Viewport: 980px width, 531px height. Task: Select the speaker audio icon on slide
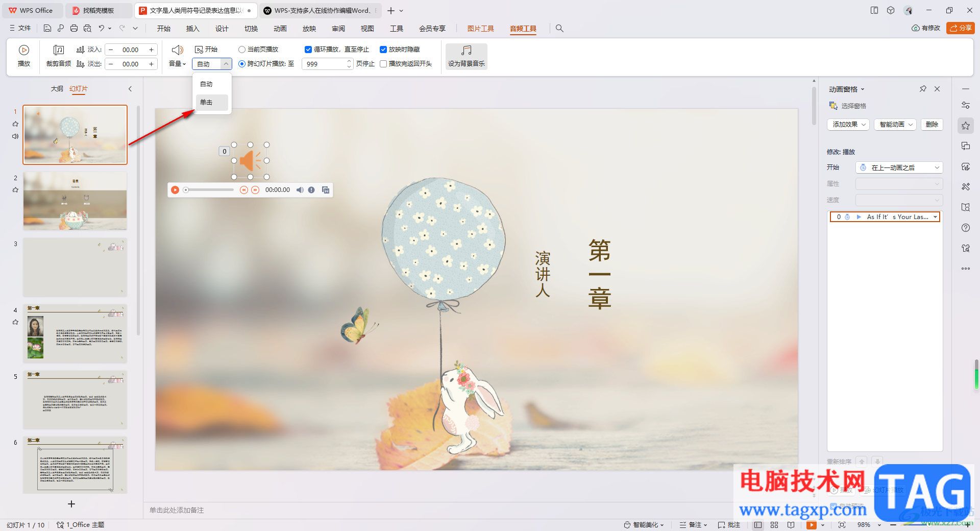click(x=250, y=161)
